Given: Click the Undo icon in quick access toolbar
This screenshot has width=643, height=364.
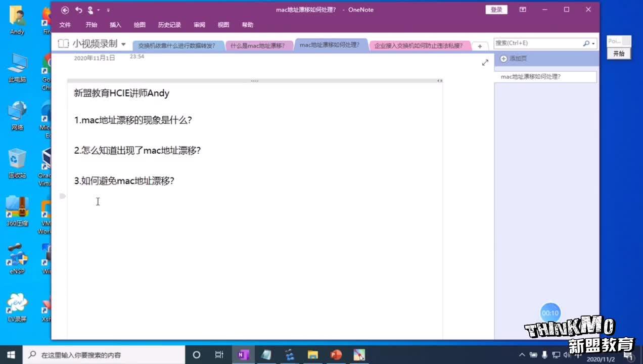Looking at the screenshot, I should point(78,10).
